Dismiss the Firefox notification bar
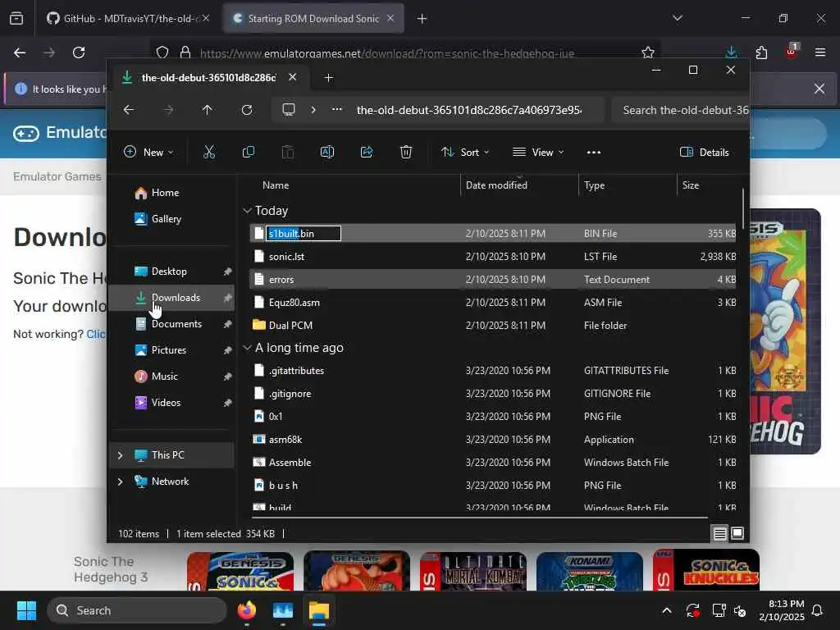Viewport: 840px width, 630px height. [x=819, y=89]
